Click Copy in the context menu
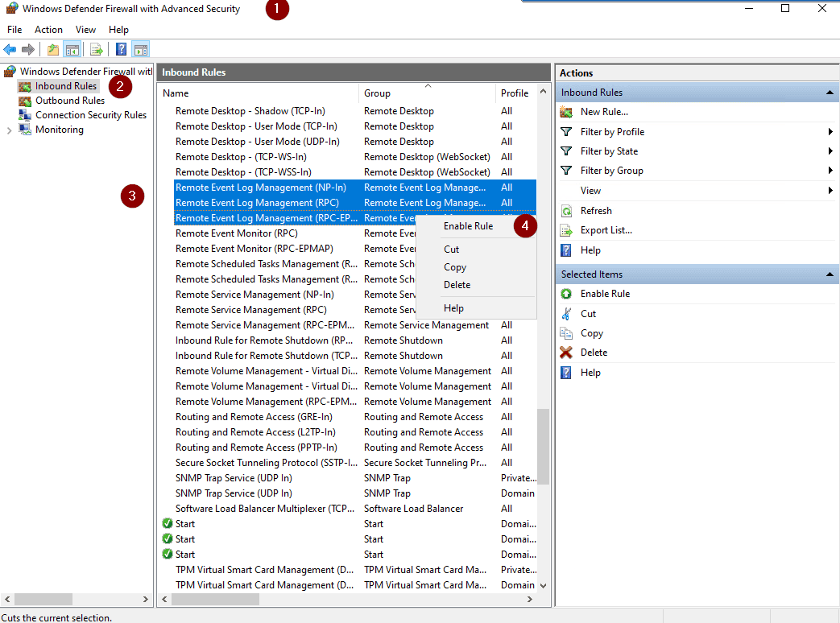 (x=455, y=267)
